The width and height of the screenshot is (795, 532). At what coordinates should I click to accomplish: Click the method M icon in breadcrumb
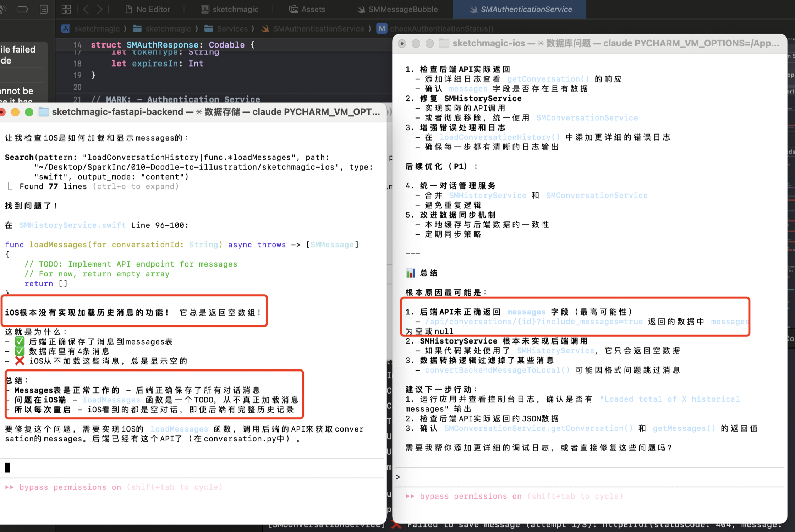382,29
